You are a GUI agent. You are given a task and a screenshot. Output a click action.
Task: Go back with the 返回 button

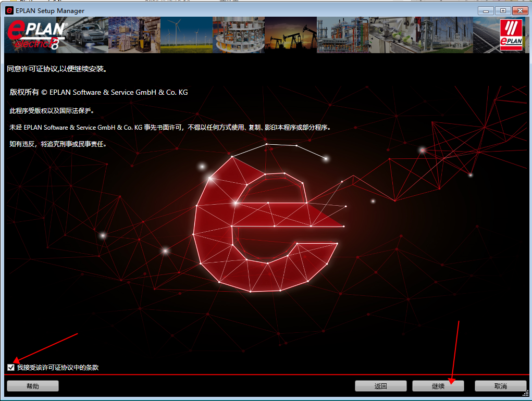[380, 386]
